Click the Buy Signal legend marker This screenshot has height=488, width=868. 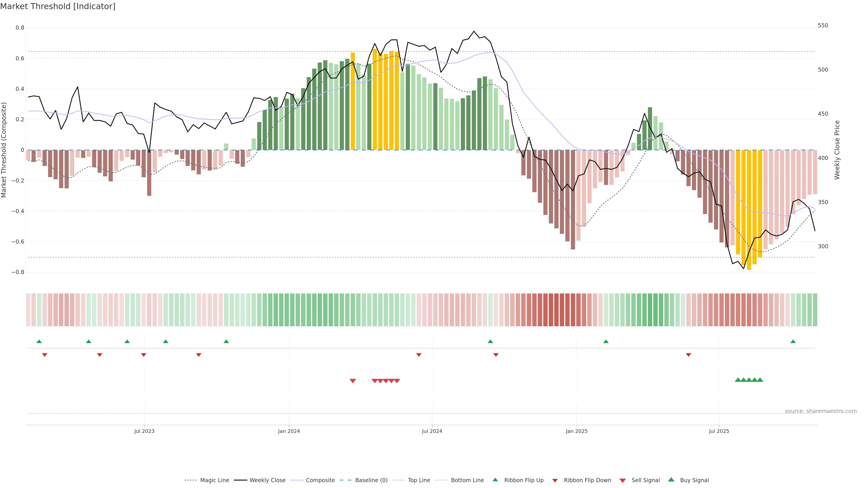[x=671, y=480]
